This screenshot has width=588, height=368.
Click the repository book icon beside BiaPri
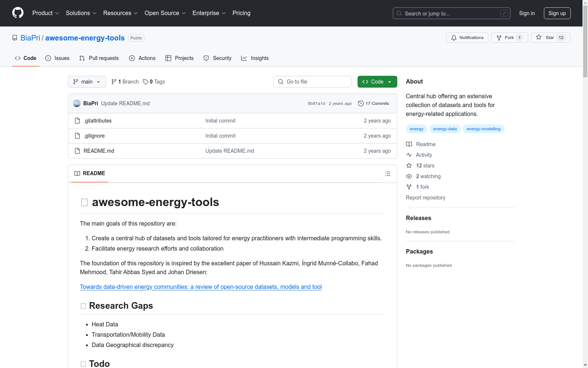pyautogui.click(x=15, y=38)
